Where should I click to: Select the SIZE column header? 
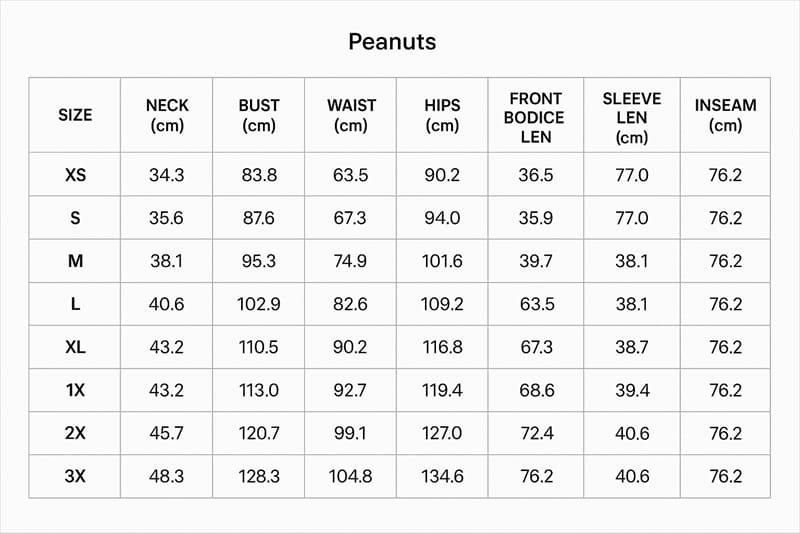(75, 115)
